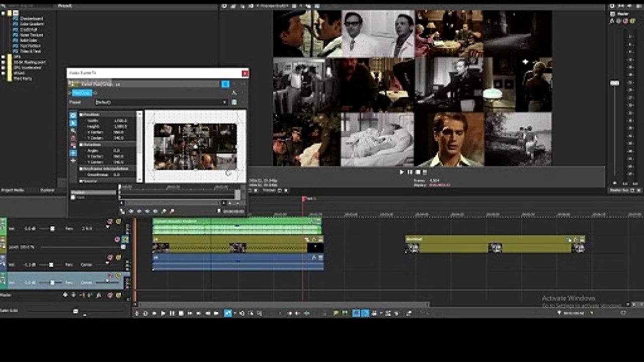
Task: Click the Move Freely icon in Pan/Crop
Action: (73, 160)
